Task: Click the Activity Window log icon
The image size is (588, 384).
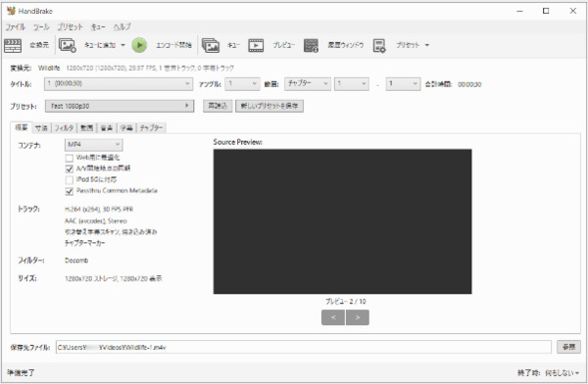Action: [x=311, y=45]
